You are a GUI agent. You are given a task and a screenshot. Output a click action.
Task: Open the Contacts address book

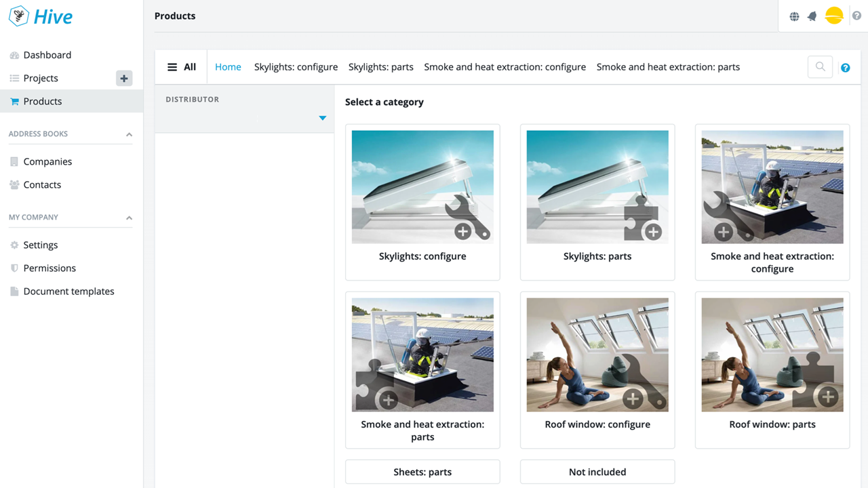(x=42, y=184)
